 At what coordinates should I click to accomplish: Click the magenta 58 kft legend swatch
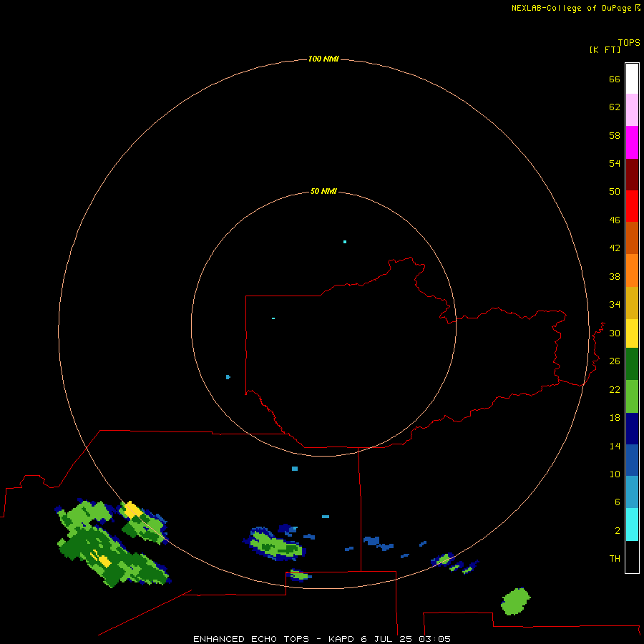pos(632,142)
